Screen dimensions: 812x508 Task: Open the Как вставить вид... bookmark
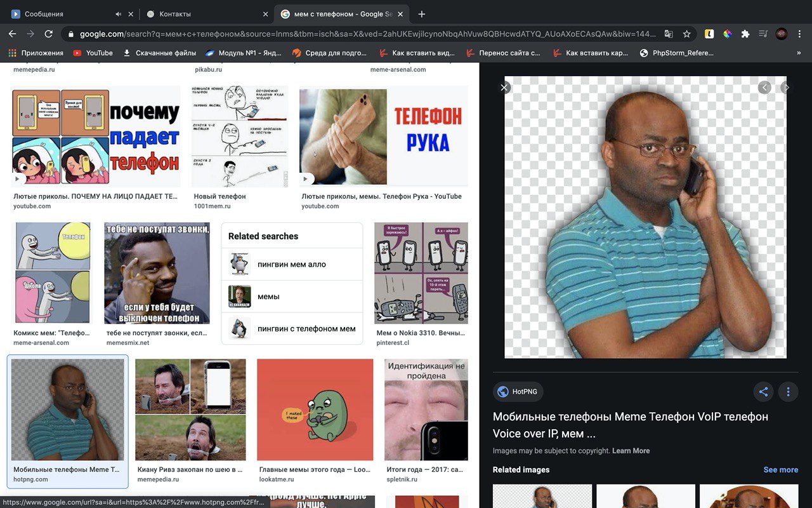coord(416,53)
